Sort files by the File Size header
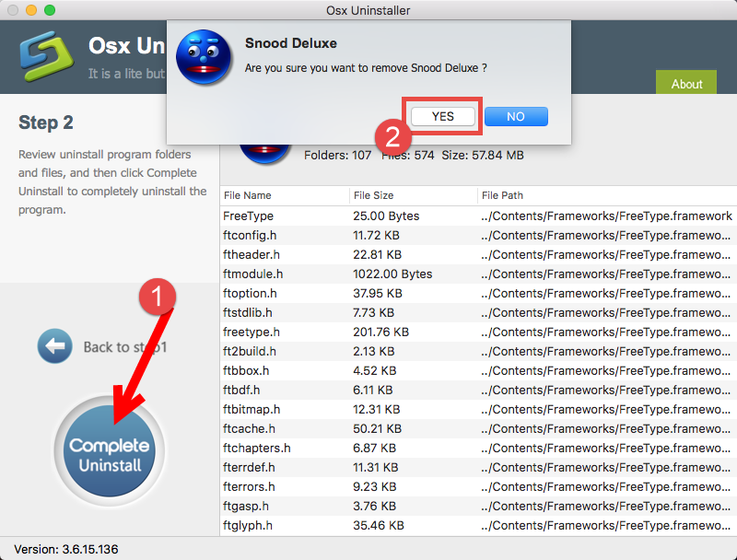Screen dimensions: 737x560 372,195
